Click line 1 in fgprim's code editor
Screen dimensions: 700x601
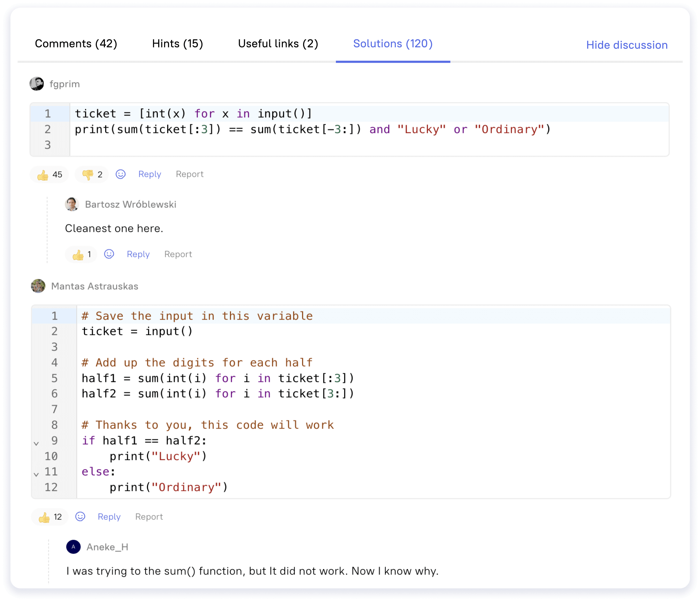(193, 114)
